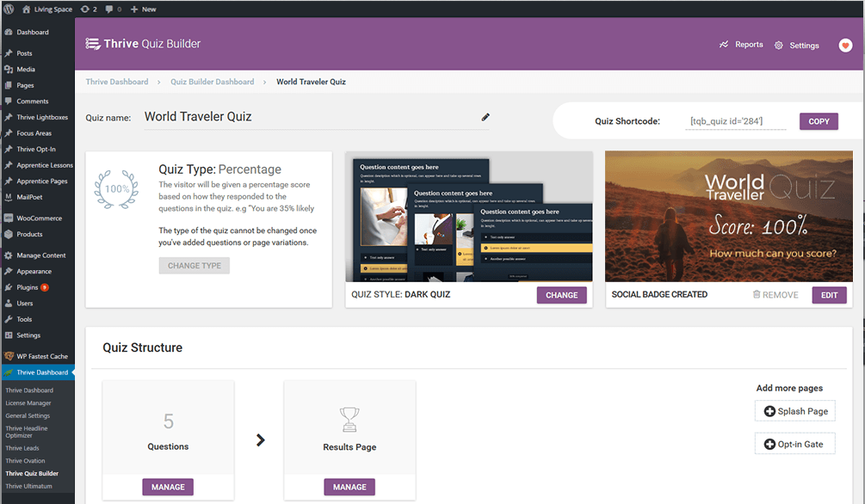Edit the social badge with EDIT button

tap(829, 295)
